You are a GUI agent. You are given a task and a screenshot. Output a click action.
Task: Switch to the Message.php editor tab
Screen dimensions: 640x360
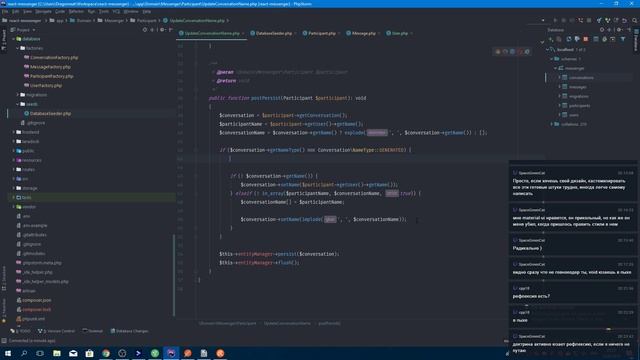point(363,33)
